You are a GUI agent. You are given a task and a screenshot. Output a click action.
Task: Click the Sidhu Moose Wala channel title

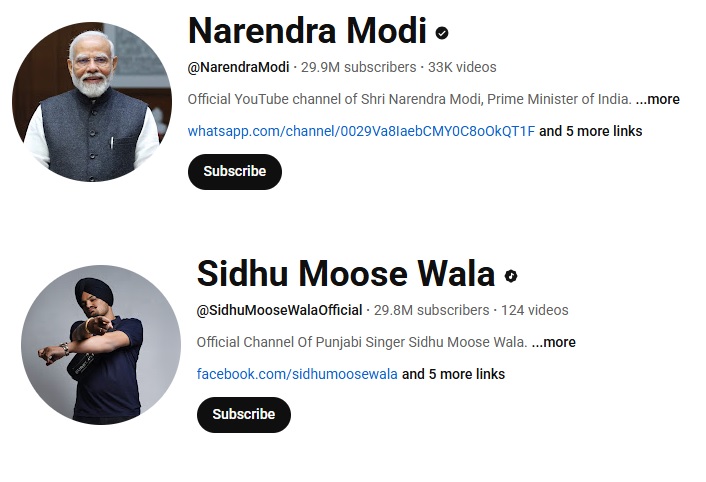click(346, 274)
